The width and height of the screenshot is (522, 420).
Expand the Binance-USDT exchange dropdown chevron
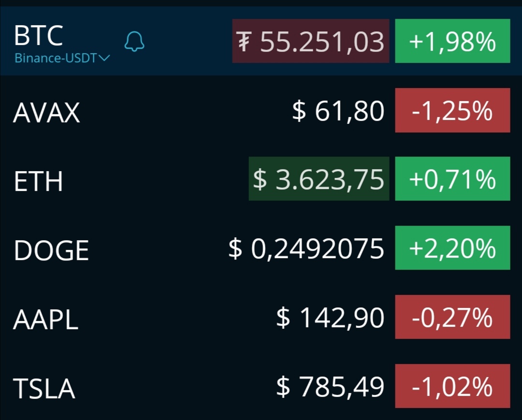(104, 58)
